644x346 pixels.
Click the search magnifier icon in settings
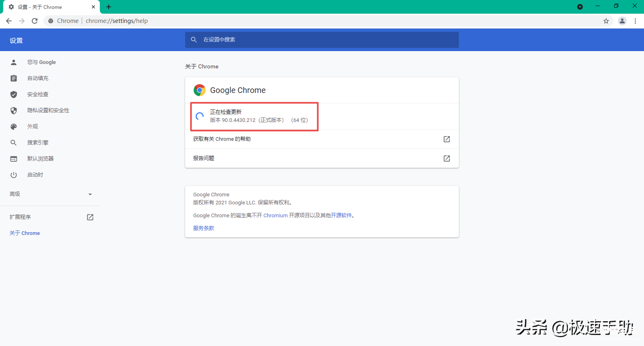[194, 40]
